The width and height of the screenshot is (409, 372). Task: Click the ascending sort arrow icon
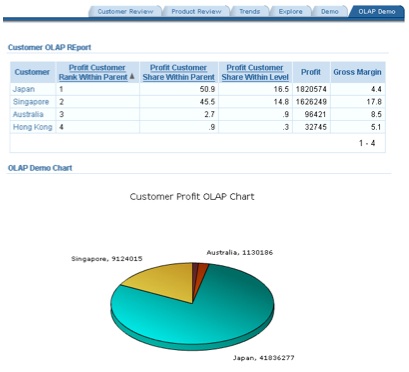(x=132, y=76)
